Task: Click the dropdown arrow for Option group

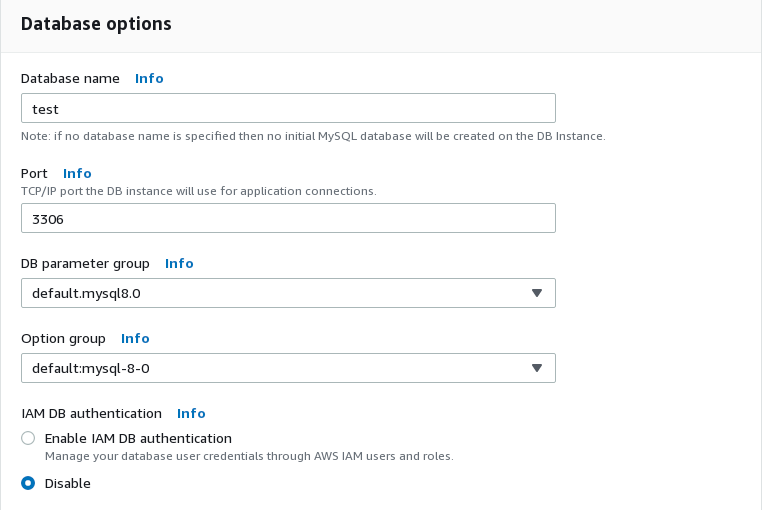Action: (537, 368)
